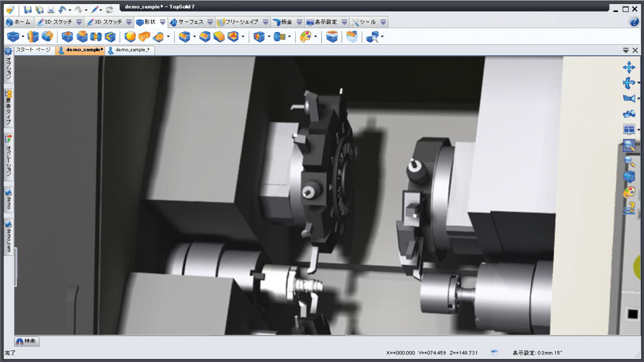Click the Undo arrow icon

(x=62, y=10)
